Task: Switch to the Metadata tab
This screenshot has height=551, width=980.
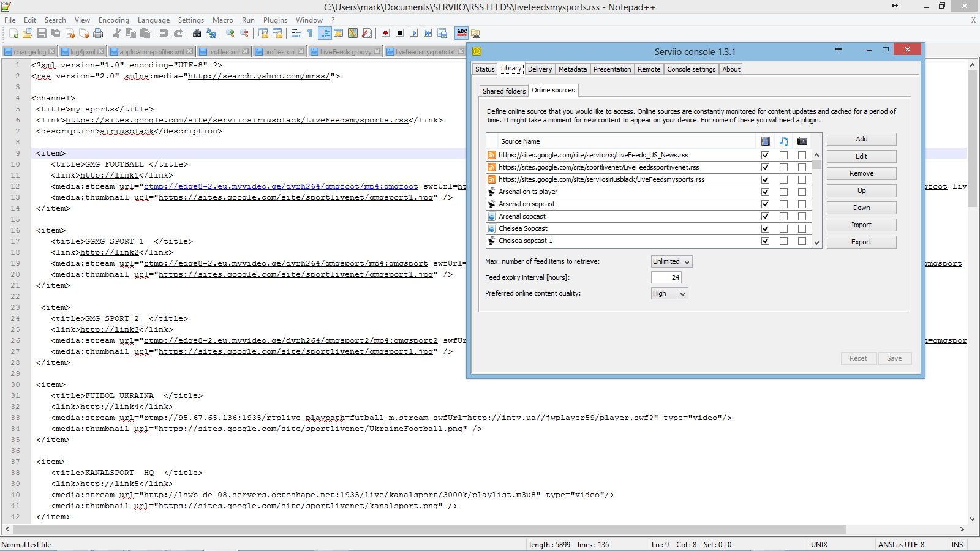Action: point(573,69)
